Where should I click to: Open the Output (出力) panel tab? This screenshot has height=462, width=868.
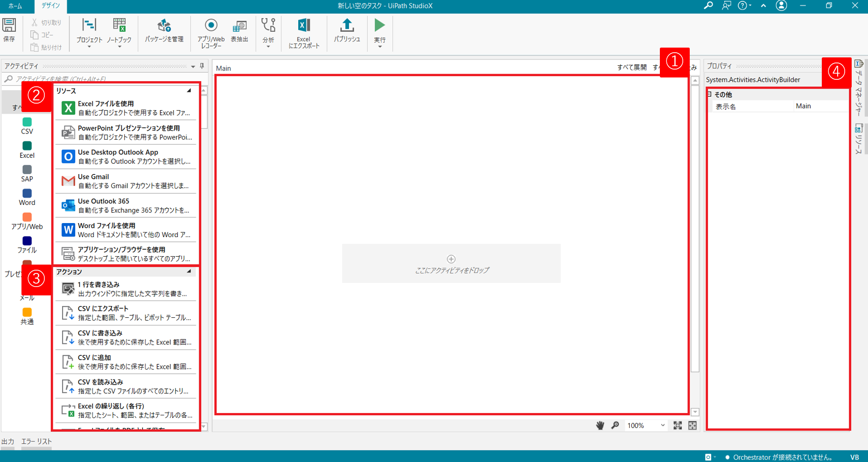(x=7, y=441)
